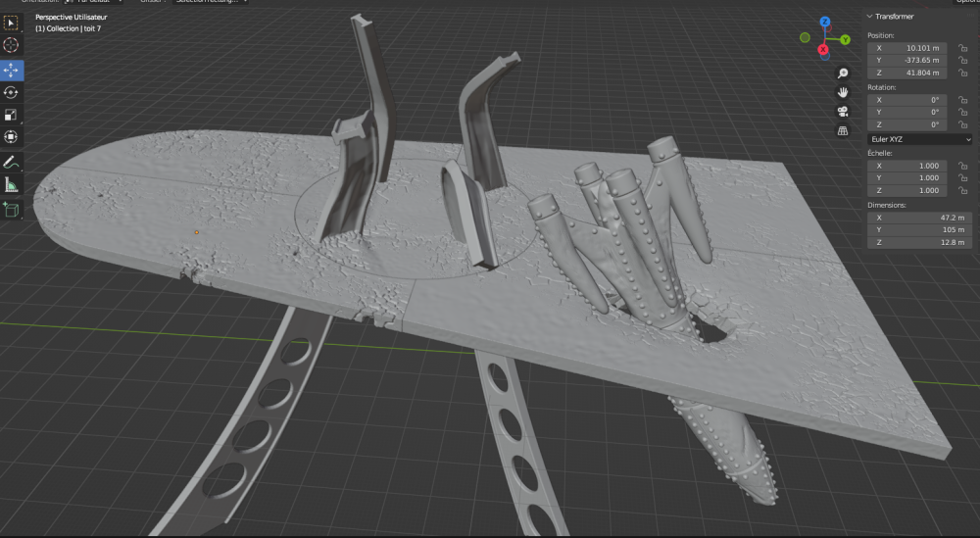The width and height of the screenshot is (980, 538).
Task: Click the hand pan view icon
Action: (x=843, y=92)
